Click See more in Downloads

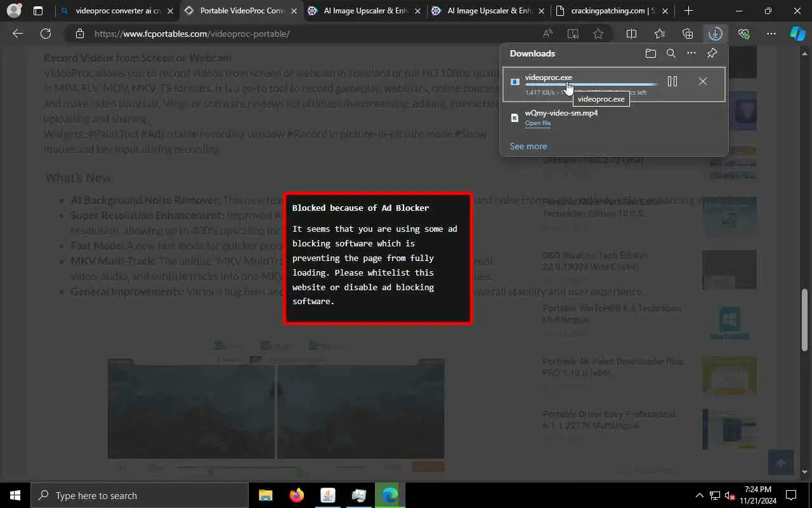pos(528,146)
